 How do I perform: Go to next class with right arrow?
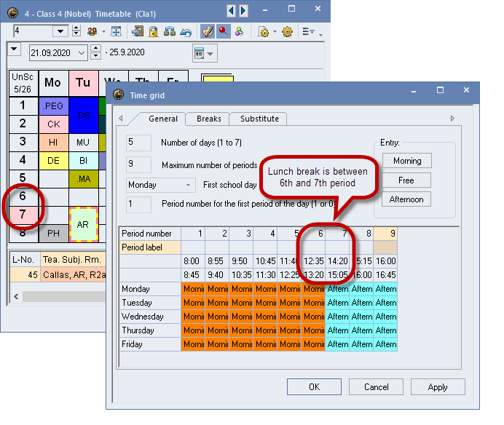(243, 10)
